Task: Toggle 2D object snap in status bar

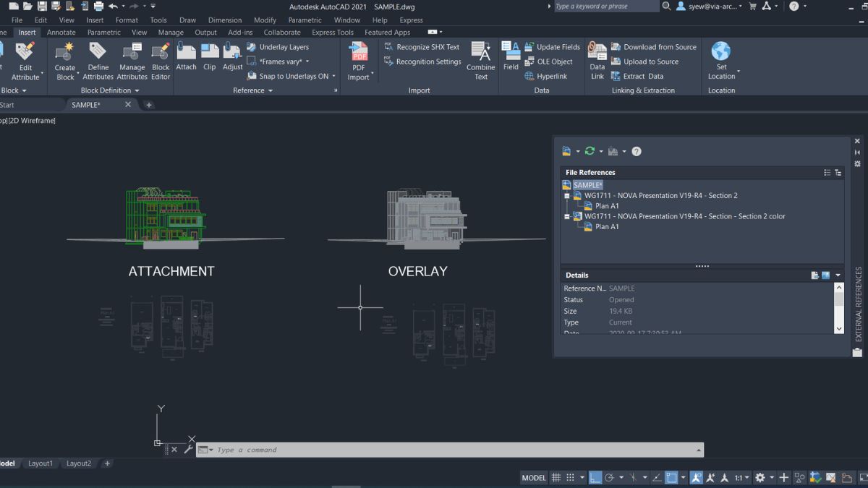Action: pos(672,478)
